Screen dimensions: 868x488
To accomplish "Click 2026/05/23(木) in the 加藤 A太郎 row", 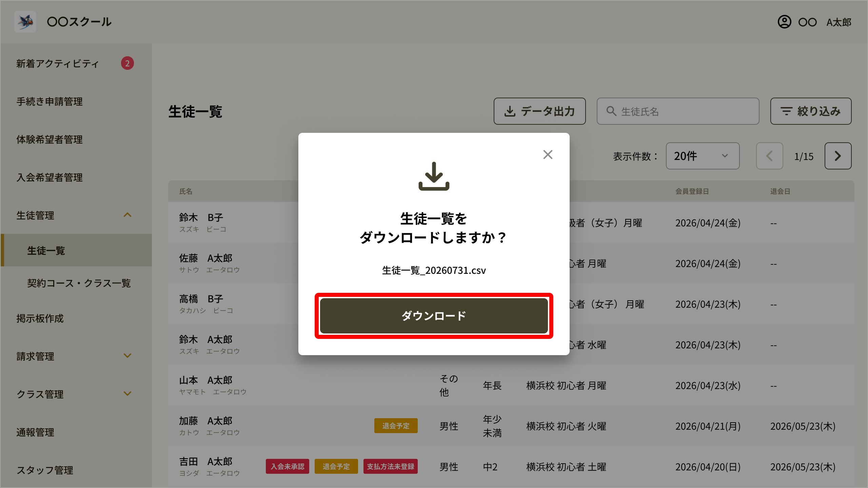I will tap(803, 426).
